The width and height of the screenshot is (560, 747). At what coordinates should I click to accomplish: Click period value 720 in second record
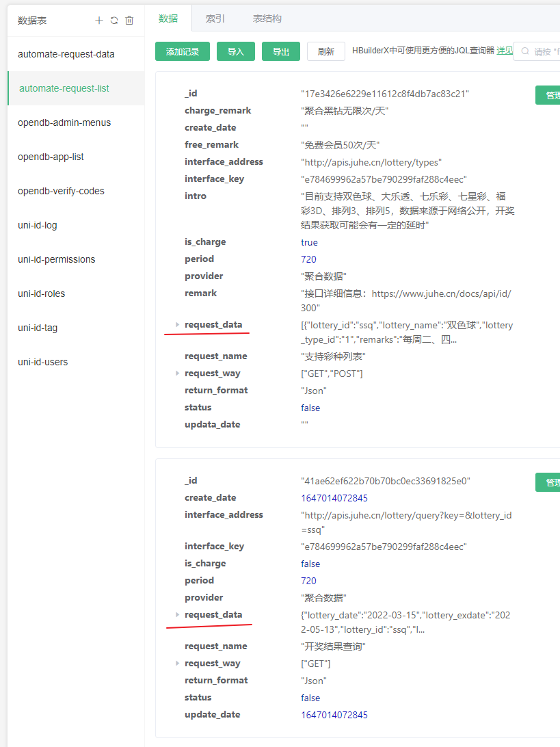pyautogui.click(x=308, y=581)
